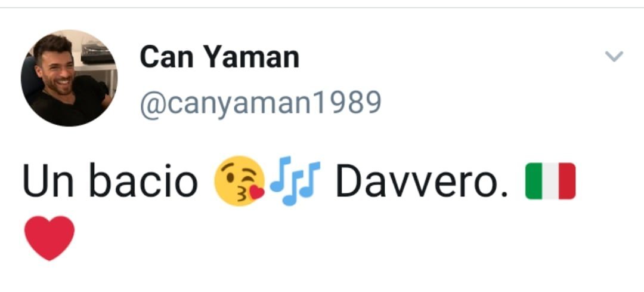Click the red stripe of the flag emoji
Image resolution: width=644 pixels, height=292 pixels.
pos(567,181)
